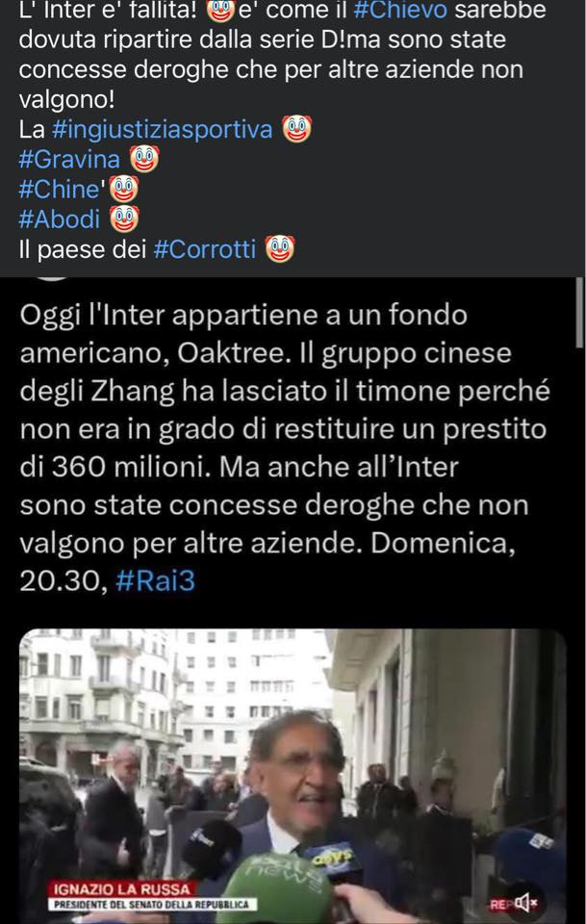Open the quoted tweet about Oaktree fund
586x924 pixels.
[285, 448]
